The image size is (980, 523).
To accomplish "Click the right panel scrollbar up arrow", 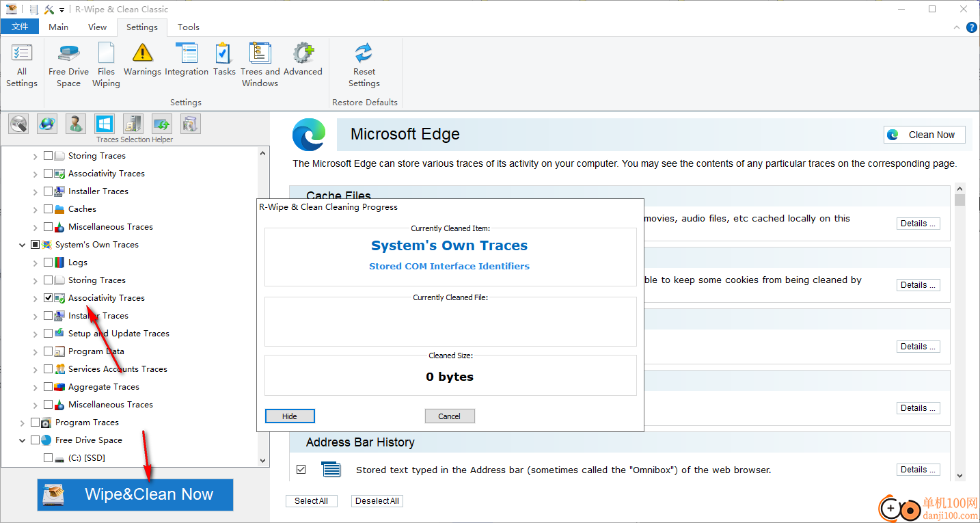I will (959, 189).
